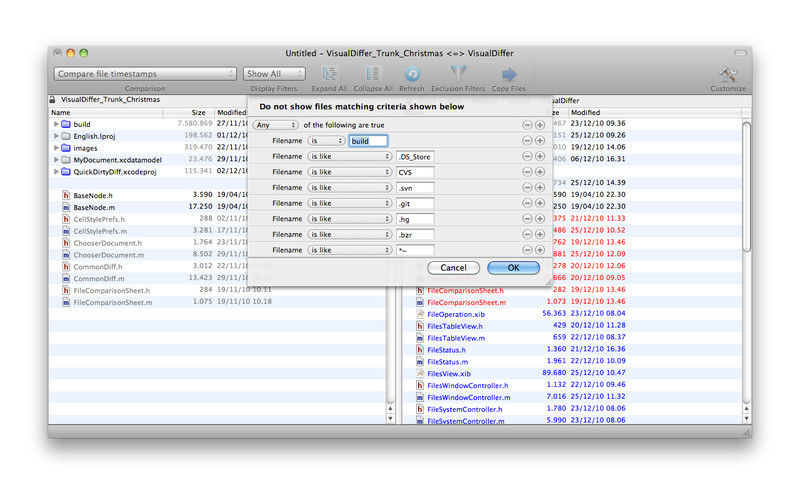
Task: Remove the .hg filter rule
Action: click(528, 219)
